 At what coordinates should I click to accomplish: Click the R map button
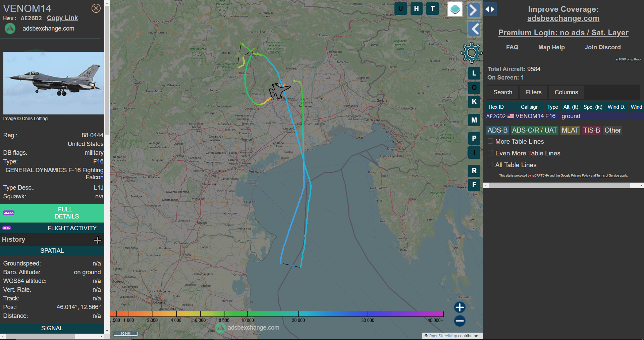click(474, 171)
